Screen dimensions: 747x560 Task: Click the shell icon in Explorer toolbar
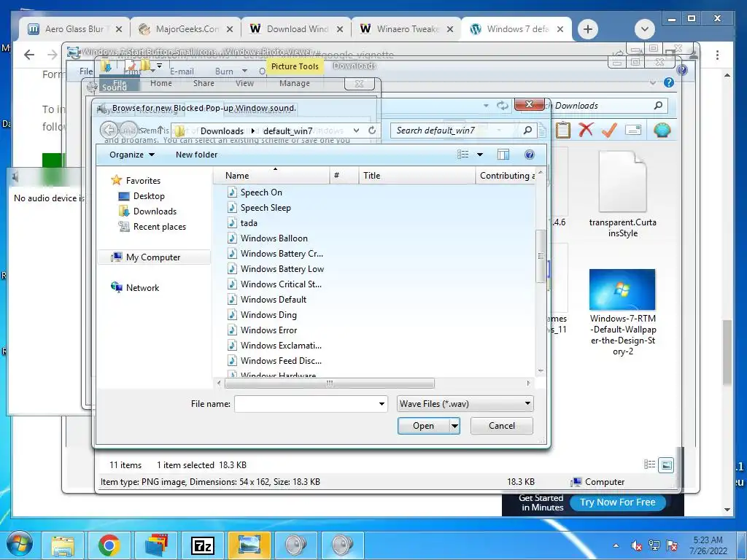(x=662, y=130)
